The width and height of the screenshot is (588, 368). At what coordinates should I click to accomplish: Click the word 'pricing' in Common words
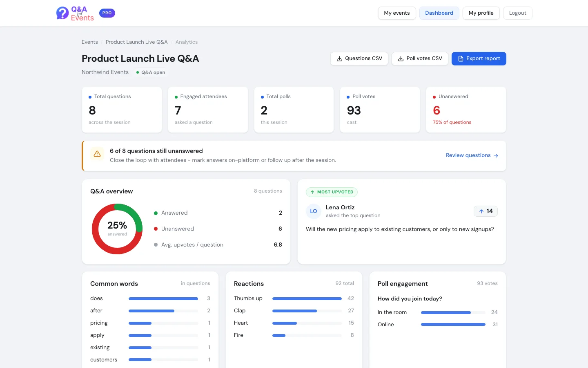tap(99, 323)
